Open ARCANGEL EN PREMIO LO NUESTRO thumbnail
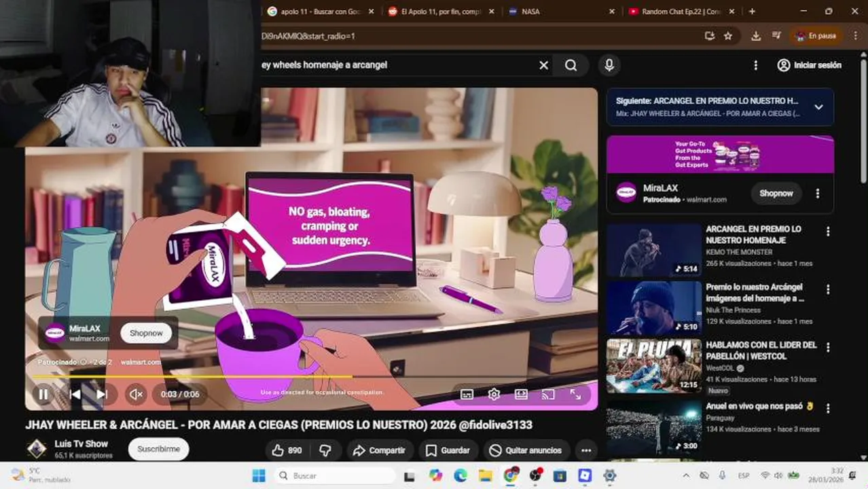Screen dimensions: 868x489 654,250
